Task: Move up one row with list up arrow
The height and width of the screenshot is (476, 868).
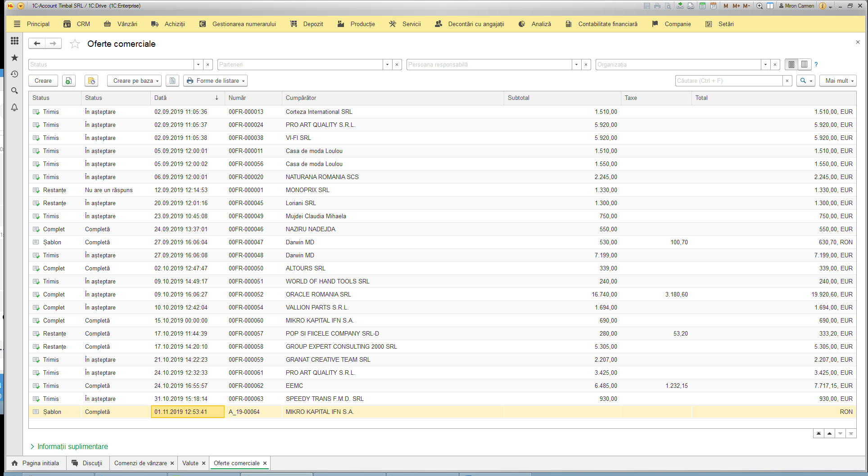Action: click(x=829, y=433)
